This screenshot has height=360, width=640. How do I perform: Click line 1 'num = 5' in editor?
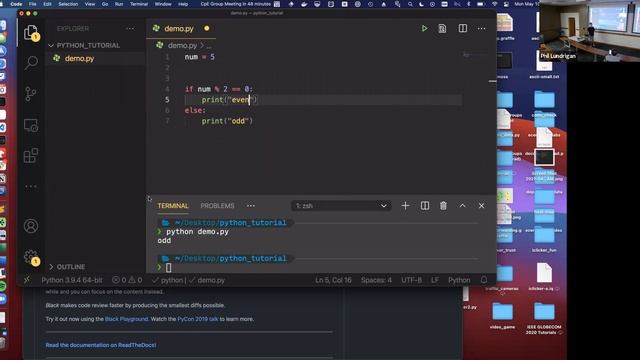200,57
